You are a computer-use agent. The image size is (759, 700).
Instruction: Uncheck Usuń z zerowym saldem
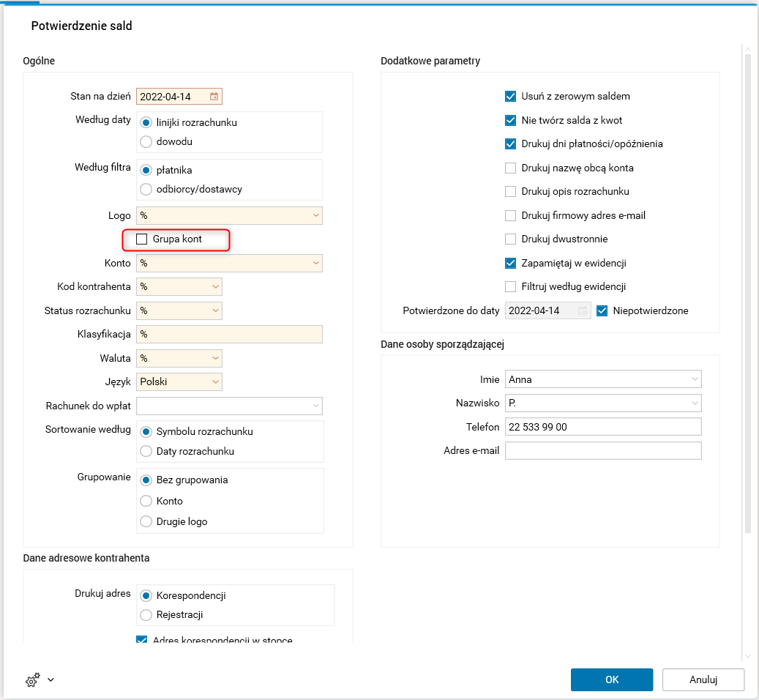pos(511,96)
